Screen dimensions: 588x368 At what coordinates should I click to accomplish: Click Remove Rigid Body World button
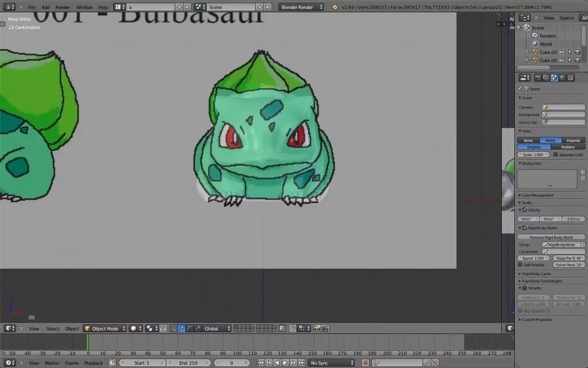click(x=551, y=237)
